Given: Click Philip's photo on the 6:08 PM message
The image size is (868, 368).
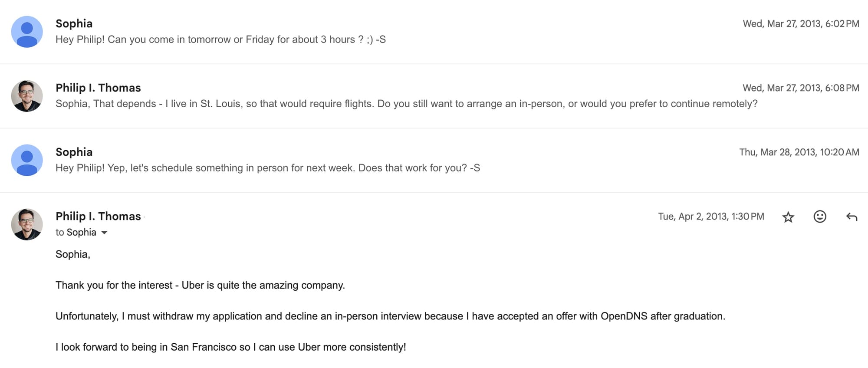Looking at the screenshot, I should point(27,96).
